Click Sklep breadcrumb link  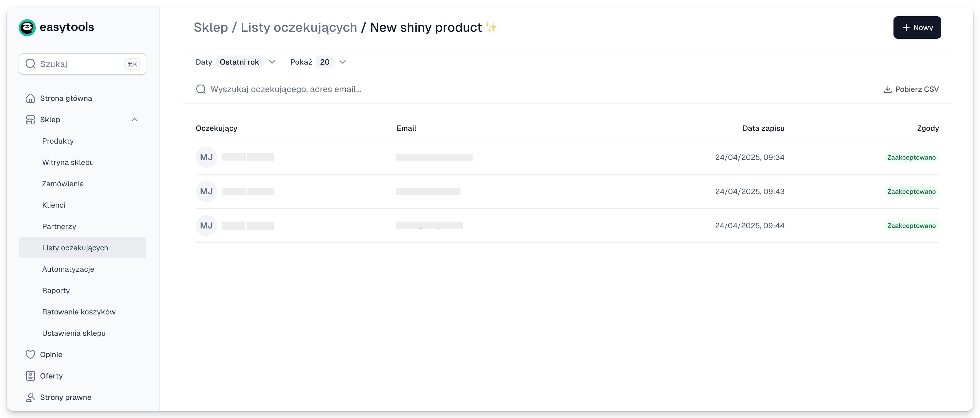click(211, 27)
